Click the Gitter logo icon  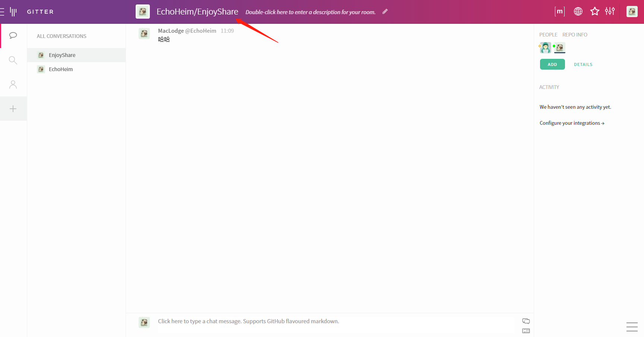(13, 12)
